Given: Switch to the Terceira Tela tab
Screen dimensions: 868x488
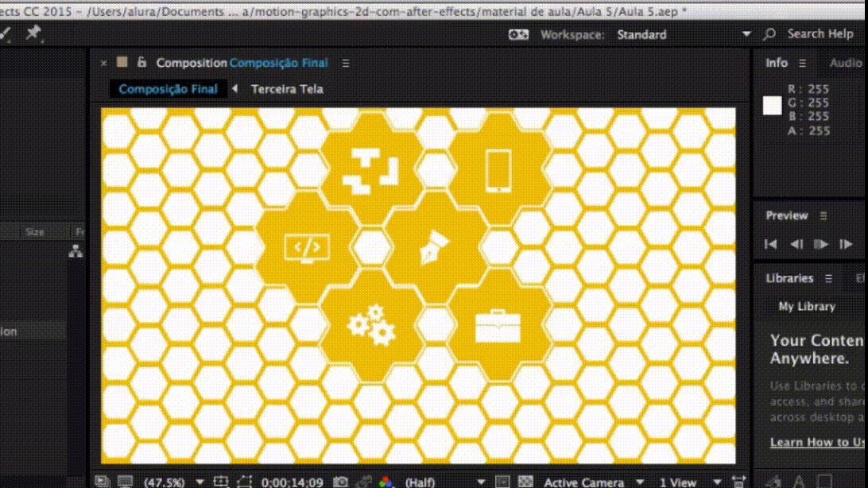Looking at the screenshot, I should (287, 89).
